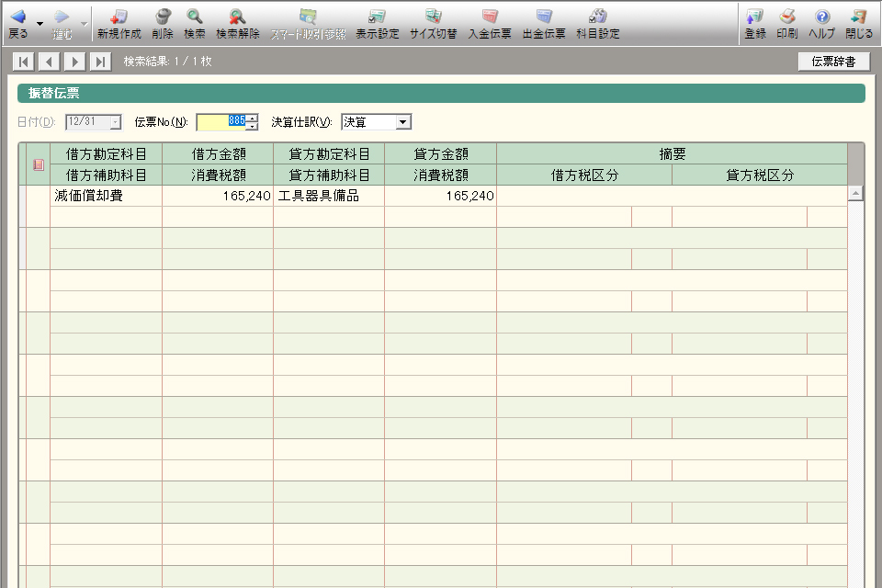Select the credit amount 165,240 cell
Screen dimensions: 882x588
440,196
